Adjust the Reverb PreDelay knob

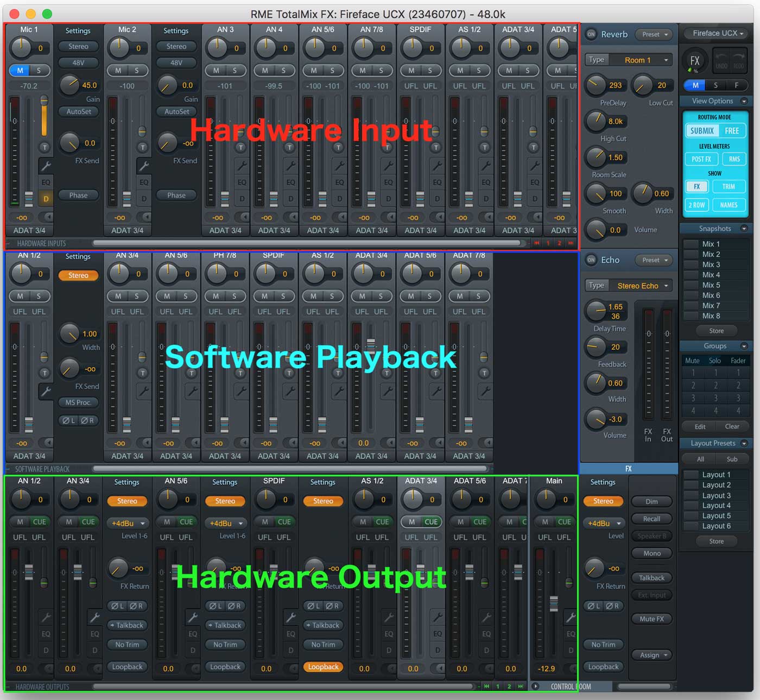point(595,85)
